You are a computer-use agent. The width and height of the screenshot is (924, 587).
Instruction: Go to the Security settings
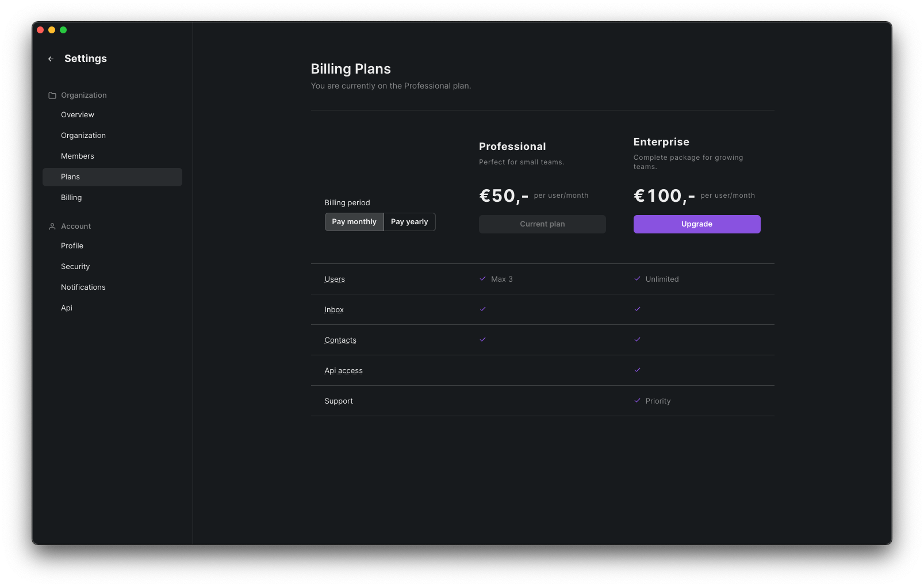75,266
